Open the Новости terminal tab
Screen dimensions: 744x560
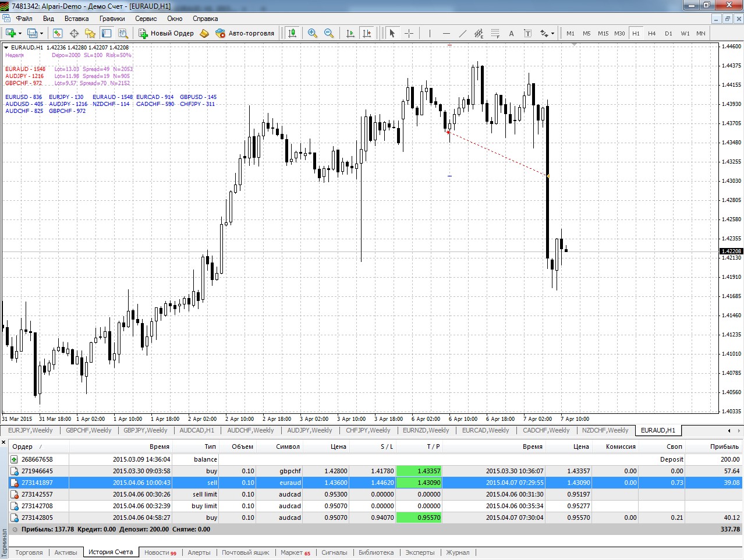(x=160, y=552)
